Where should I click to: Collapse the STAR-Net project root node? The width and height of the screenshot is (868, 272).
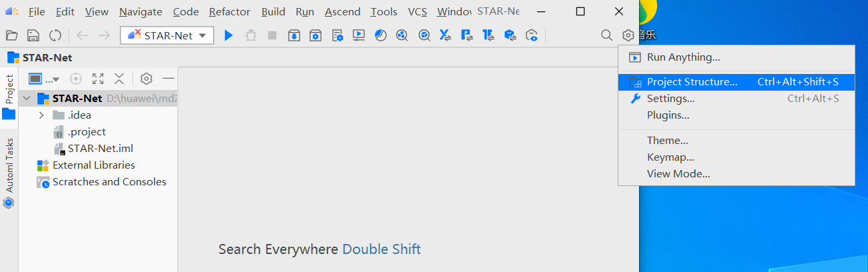(27, 99)
